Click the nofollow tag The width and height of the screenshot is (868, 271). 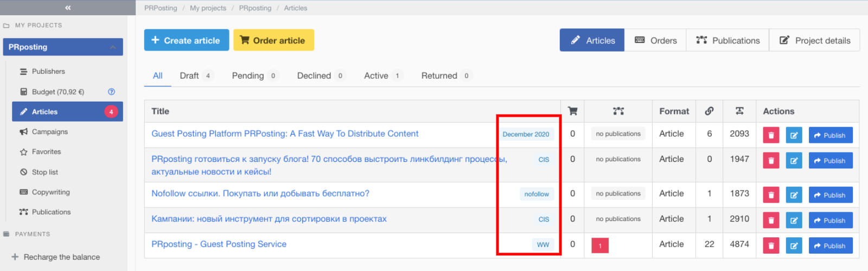537,194
